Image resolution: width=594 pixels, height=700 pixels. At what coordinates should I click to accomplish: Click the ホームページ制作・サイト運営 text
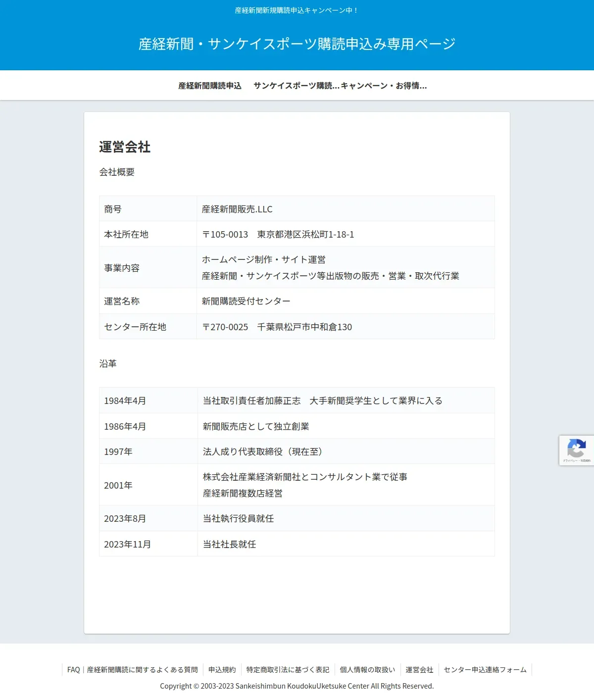tap(264, 260)
